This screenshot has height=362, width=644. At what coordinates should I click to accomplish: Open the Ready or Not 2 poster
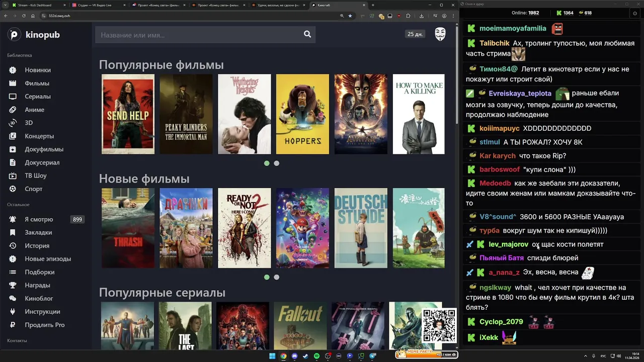coord(244,228)
